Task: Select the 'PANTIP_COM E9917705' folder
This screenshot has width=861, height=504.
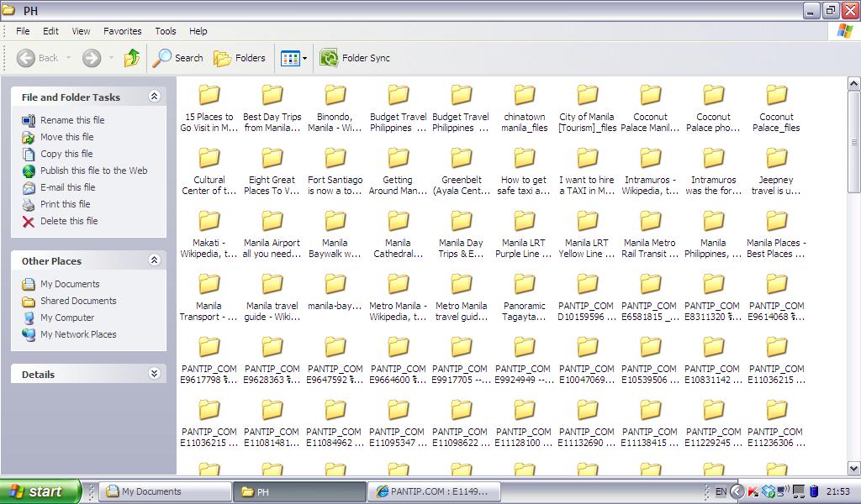Action: click(x=462, y=361)
